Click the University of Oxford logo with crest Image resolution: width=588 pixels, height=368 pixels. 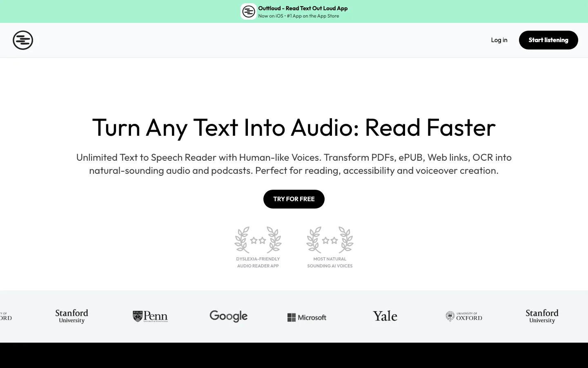tap(464, 316)
